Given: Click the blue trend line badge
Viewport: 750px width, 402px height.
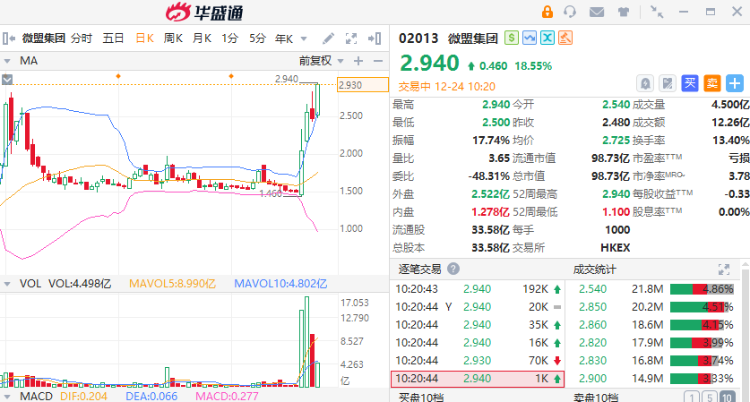Looking at the screenshot, I should coord(529,38).
